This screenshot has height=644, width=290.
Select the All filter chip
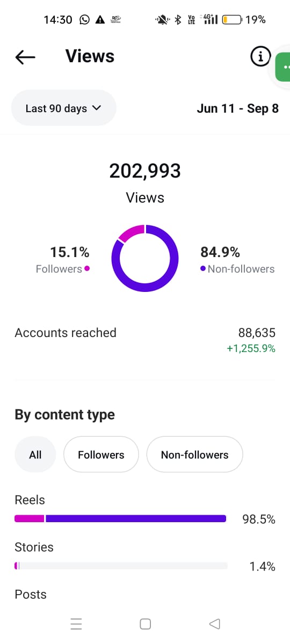coord(35,455)
